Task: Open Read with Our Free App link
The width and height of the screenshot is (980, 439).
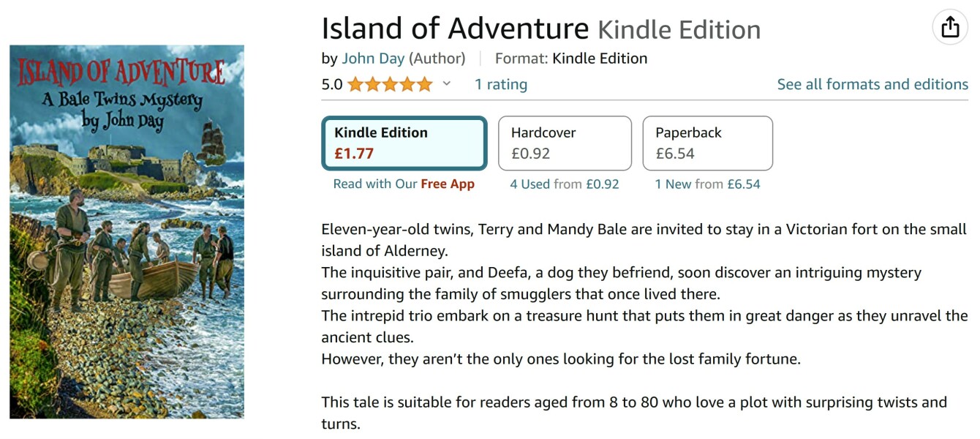Action: (404, 184)
